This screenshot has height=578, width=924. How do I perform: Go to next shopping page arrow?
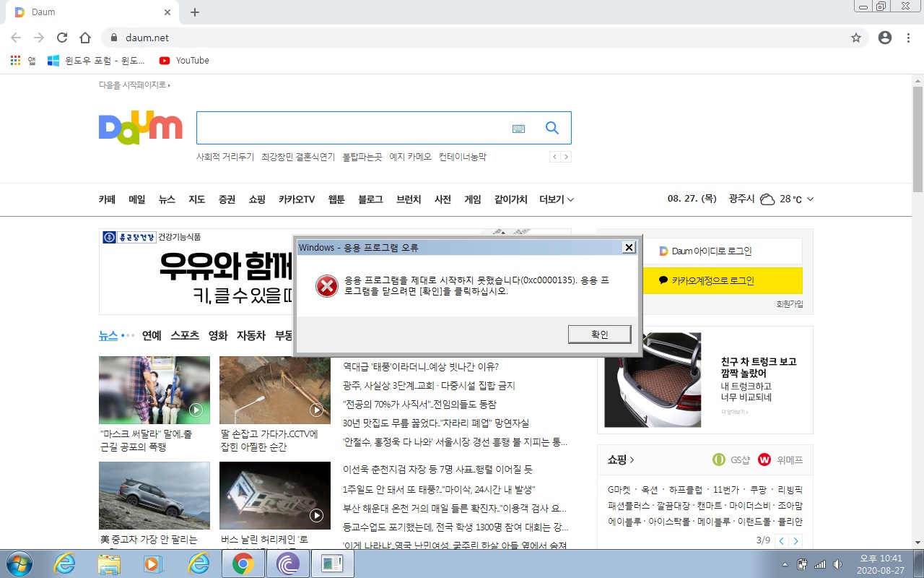point(796,541)
